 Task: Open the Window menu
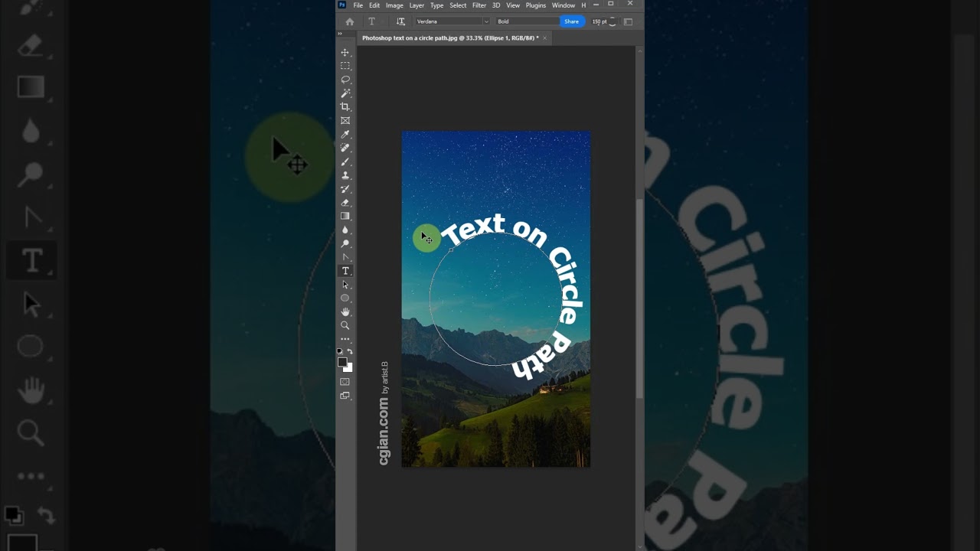pos(563,5)
